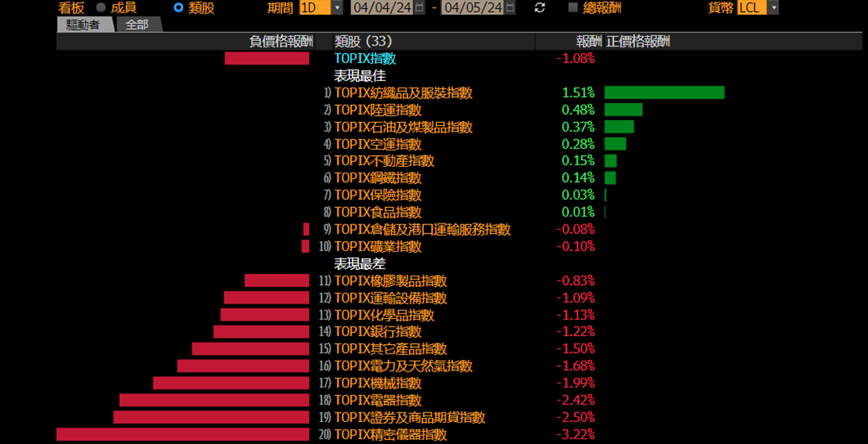Select TOPIX電力及天然氣指數 row

404,366
